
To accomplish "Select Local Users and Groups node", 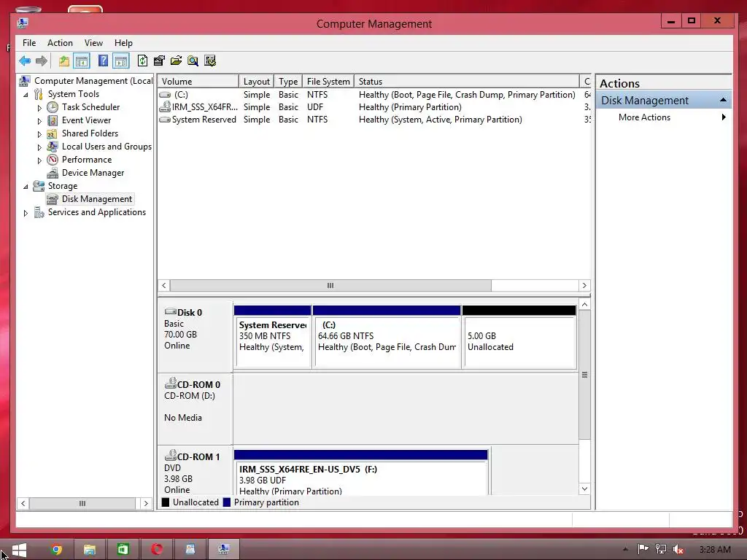I will click(107, 146).
